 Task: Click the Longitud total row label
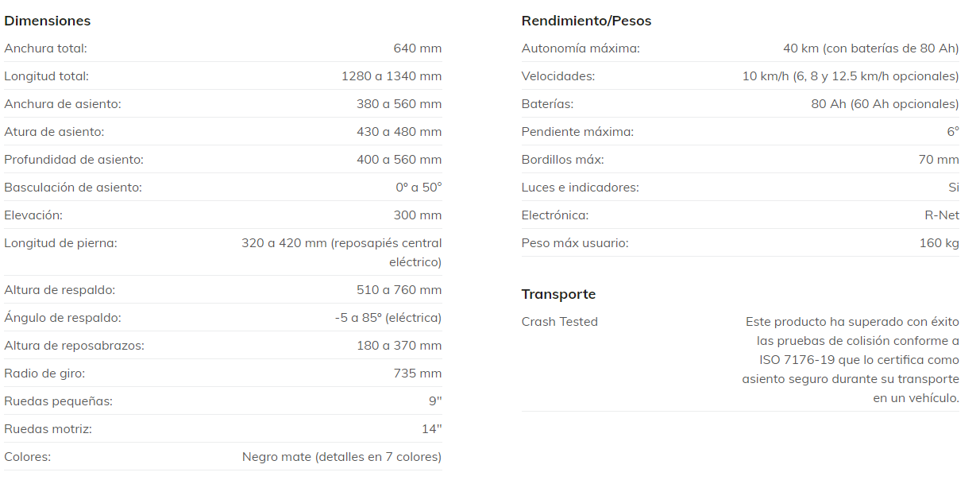pyautogui.click(x=46, y=76)
